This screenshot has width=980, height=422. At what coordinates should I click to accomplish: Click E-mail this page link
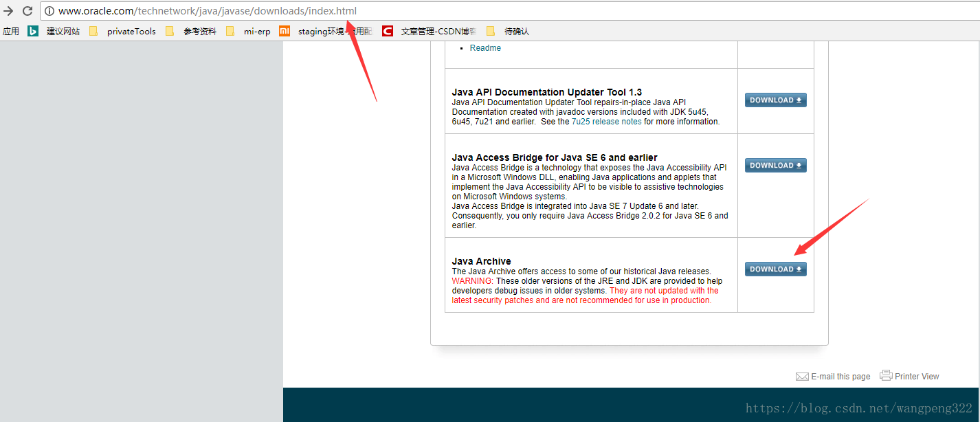[840, 377]
